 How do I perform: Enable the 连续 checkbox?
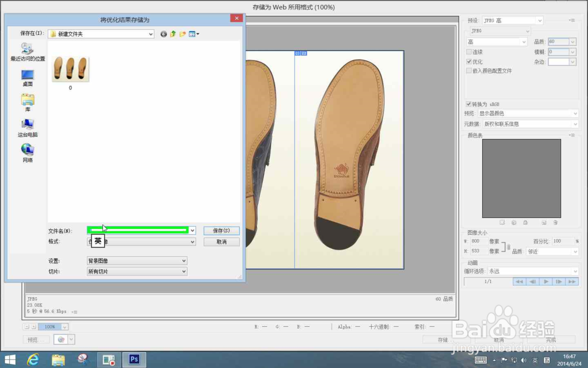coord(469,52)
